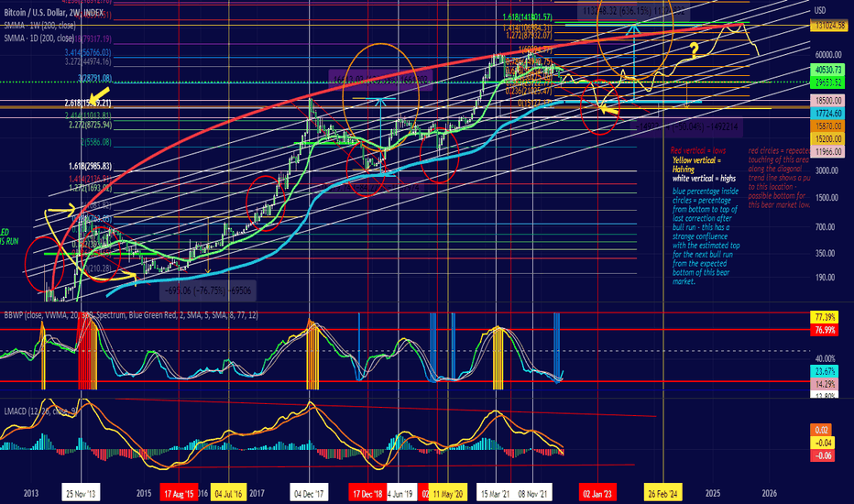Click the 40.00% BBWP scale value
Viewport: 854px width, 504px height.
(x=826, y=358)
